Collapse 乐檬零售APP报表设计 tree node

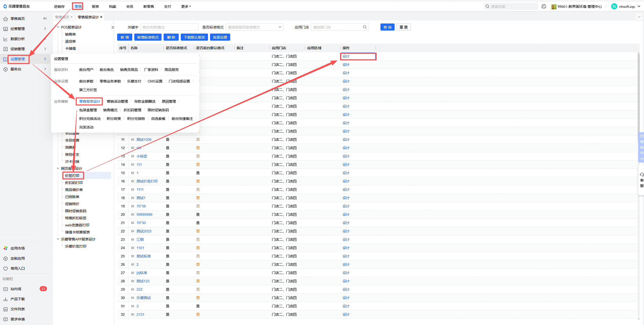tap(58, 239)
